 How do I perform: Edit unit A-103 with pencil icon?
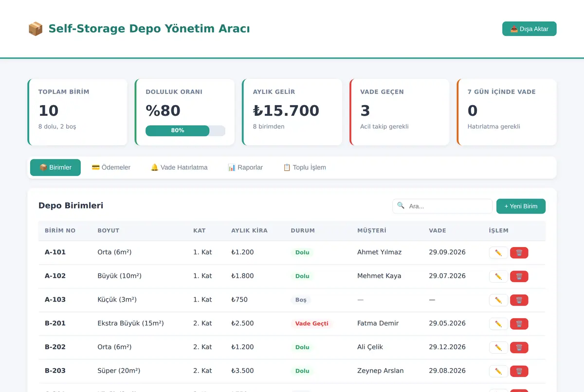point(498,300)
